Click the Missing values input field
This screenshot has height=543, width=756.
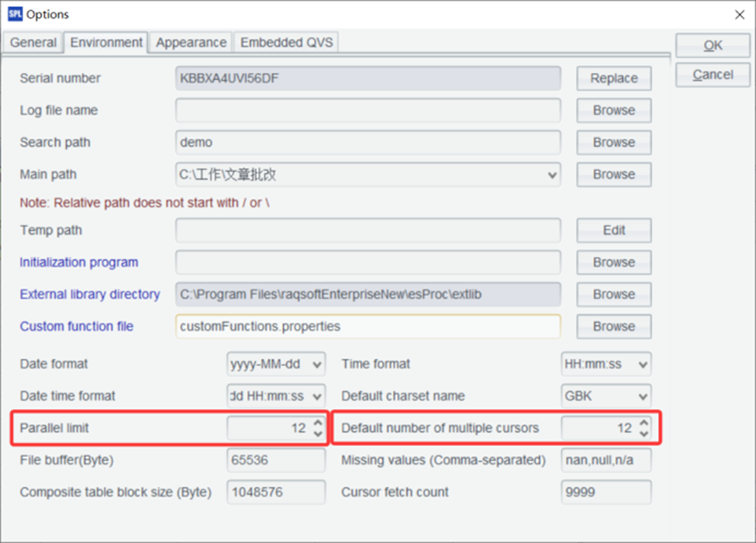point(605,460)
